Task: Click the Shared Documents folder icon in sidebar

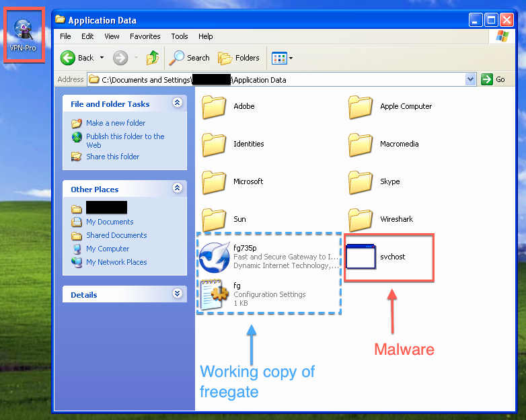Action: (77, 236)
